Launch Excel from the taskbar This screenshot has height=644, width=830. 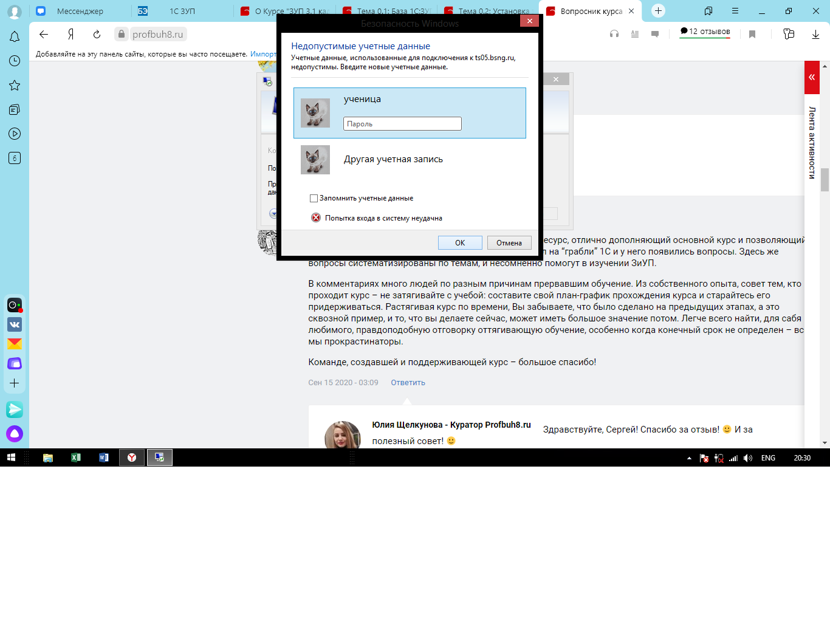pyautogui.click(x=76, y=457)
